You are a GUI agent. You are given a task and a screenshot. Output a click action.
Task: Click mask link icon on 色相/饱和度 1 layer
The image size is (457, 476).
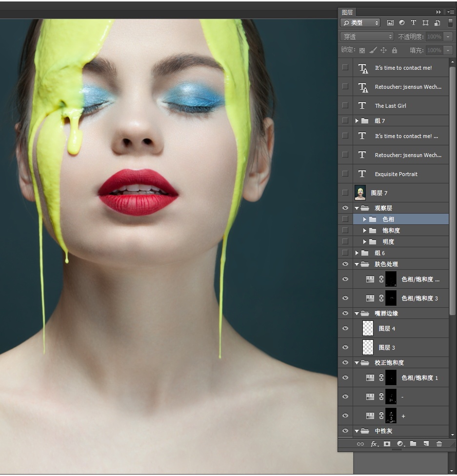click(381, 377)
